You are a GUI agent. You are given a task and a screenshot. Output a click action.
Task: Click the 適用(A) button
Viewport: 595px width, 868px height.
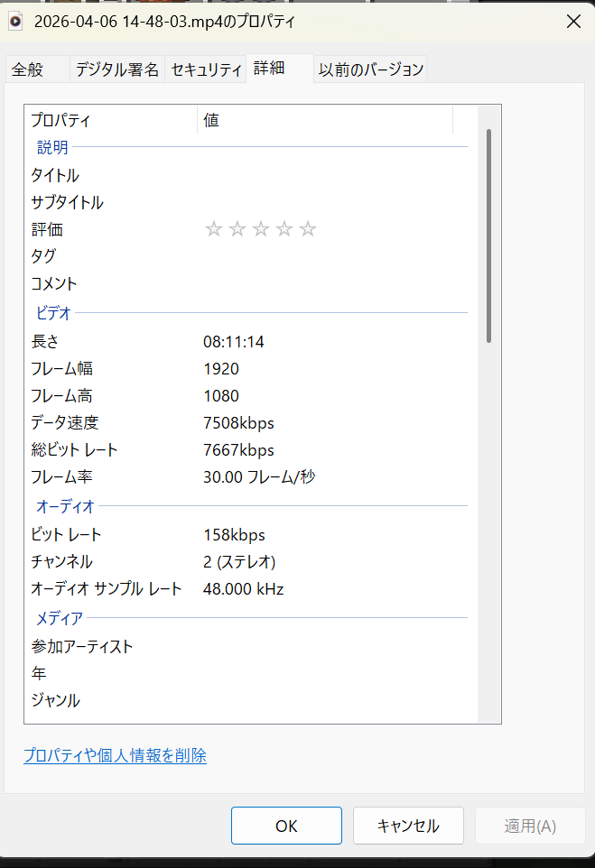click(530, 826)
